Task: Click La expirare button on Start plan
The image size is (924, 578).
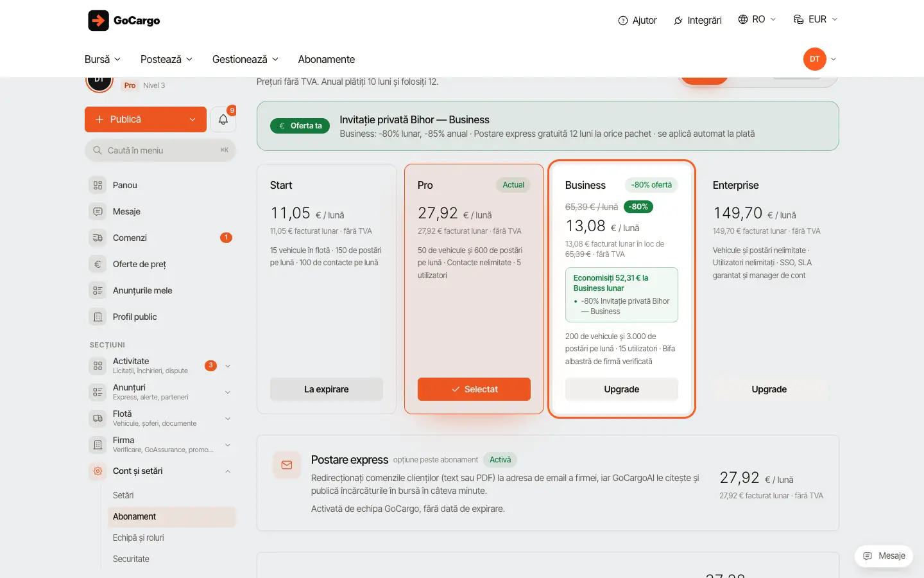Action: pos(327,389)
